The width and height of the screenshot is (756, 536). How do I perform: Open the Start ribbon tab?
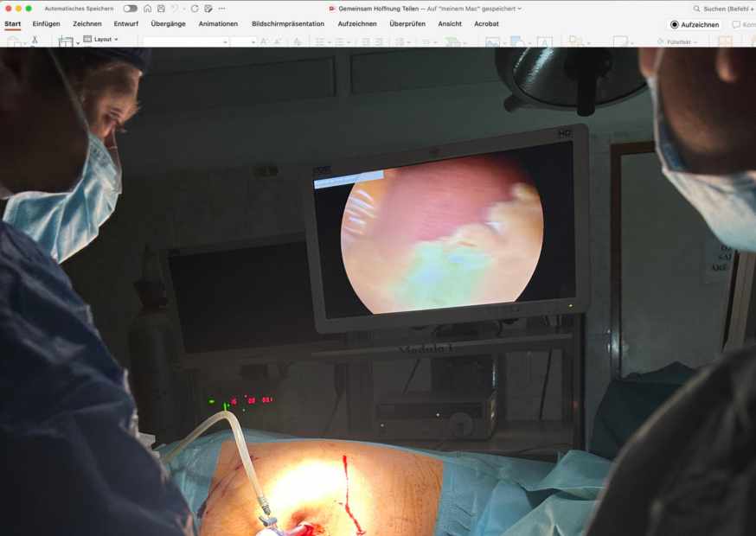[12, 23]
